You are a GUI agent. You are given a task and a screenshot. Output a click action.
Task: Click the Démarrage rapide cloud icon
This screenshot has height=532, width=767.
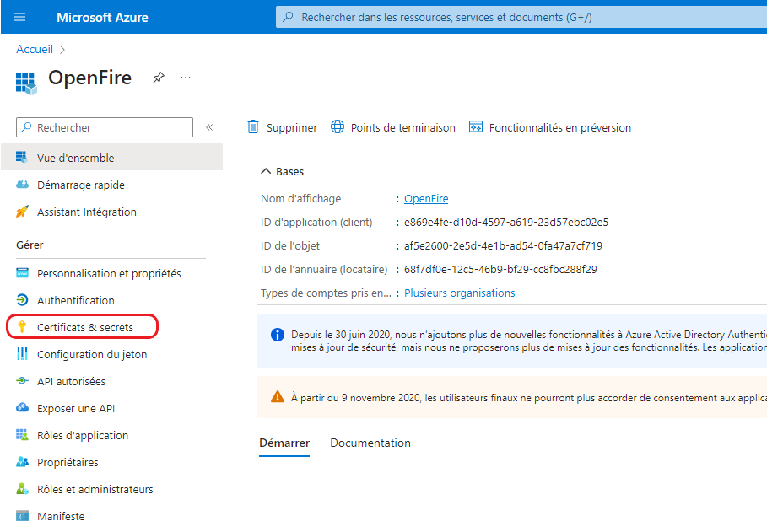[x=22, y=185]
